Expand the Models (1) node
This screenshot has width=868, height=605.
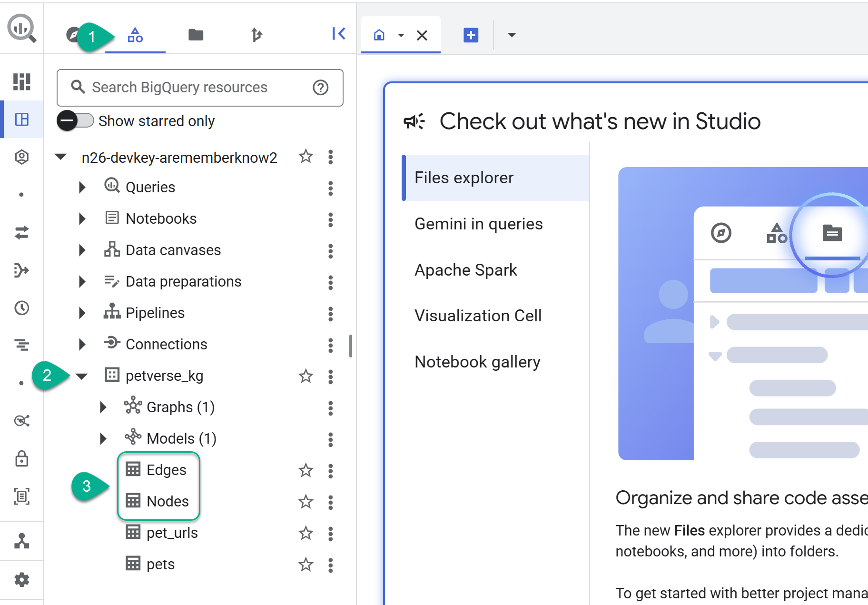point(103,439)
